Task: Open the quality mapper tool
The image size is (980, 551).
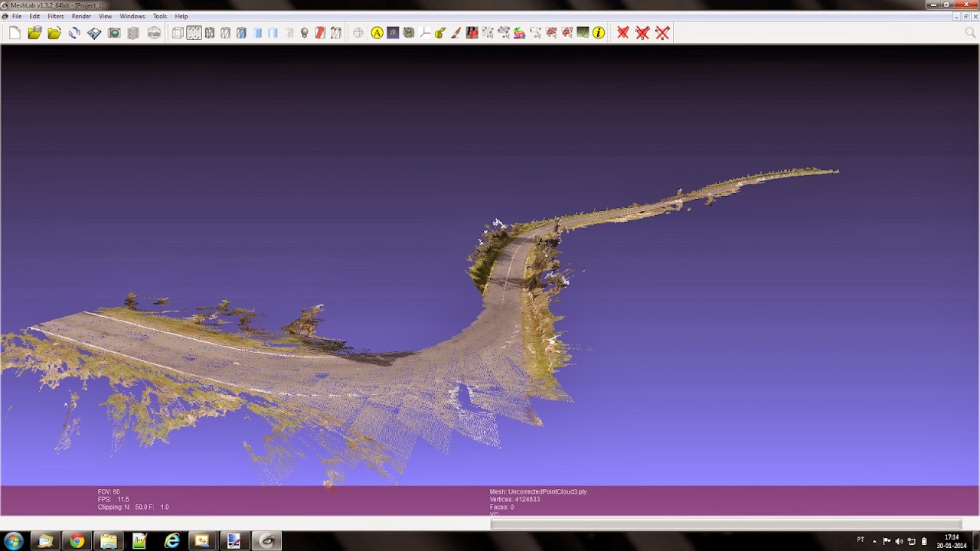Action: pos(583,33)
